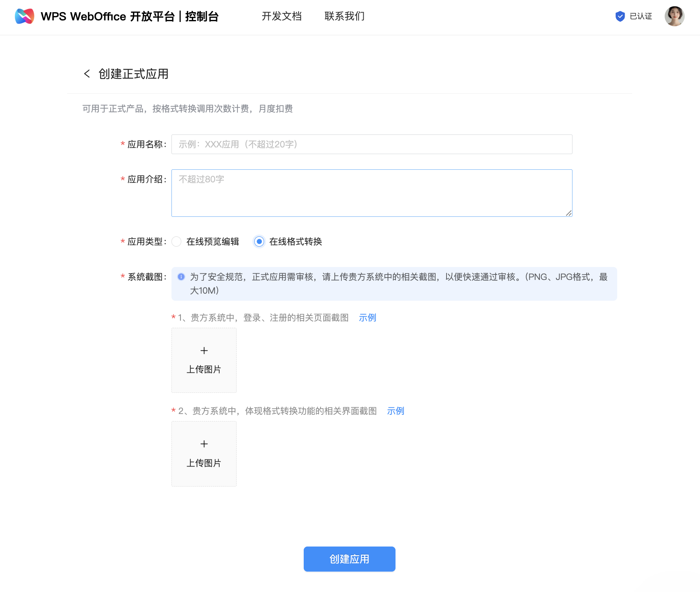Click into the 应用介绍 text area

point(372,193)
